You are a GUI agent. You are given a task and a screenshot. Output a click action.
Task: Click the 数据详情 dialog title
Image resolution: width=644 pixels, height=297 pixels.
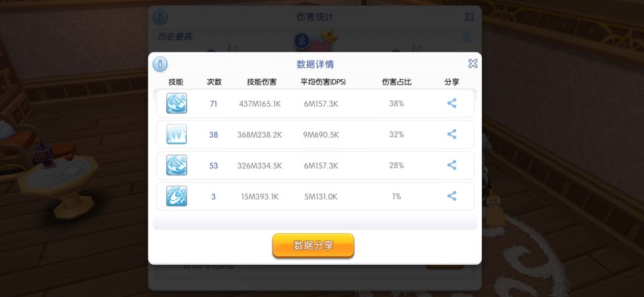pyautogui.click(x=315, y=64)
